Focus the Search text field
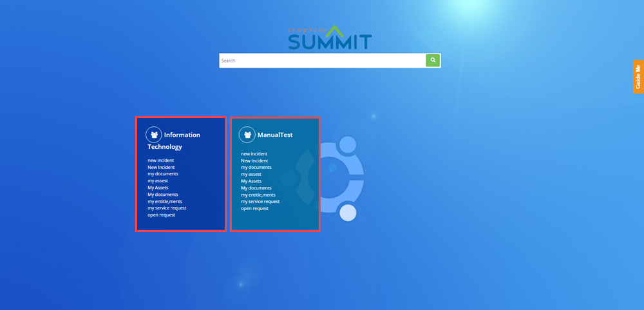The height and width of the screenshot is (310, 644). (322, 61)
